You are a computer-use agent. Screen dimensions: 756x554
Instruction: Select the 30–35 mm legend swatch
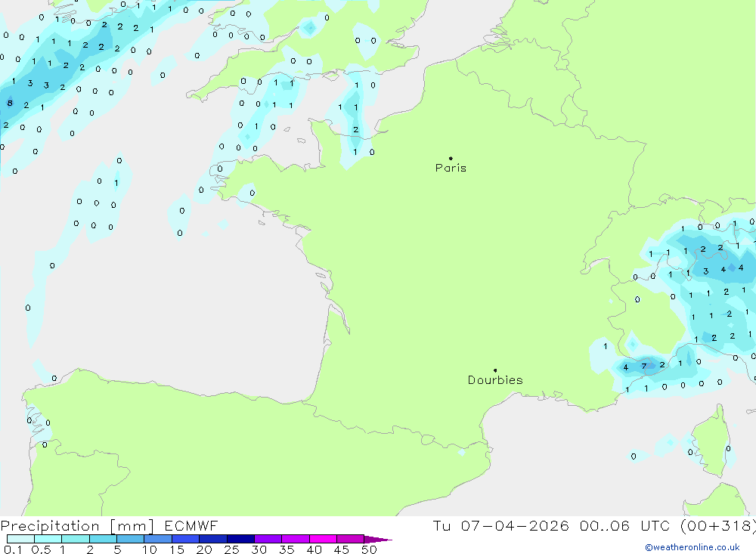click(x=268, y=539)
